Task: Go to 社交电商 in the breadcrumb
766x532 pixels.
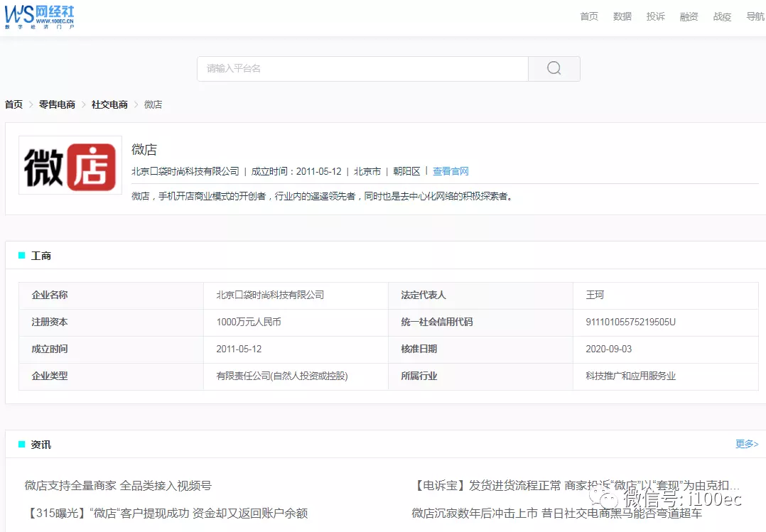Action: pos(109,104)
